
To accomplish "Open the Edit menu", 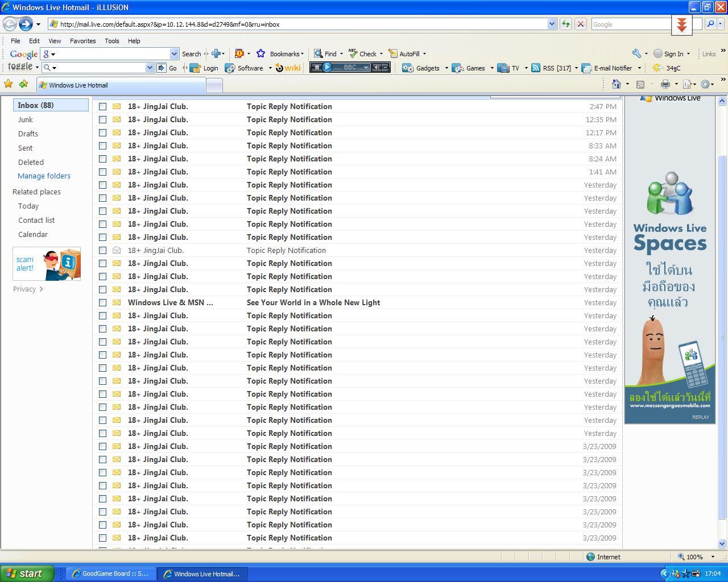I will pyautogui.click(x=34, y=41).
